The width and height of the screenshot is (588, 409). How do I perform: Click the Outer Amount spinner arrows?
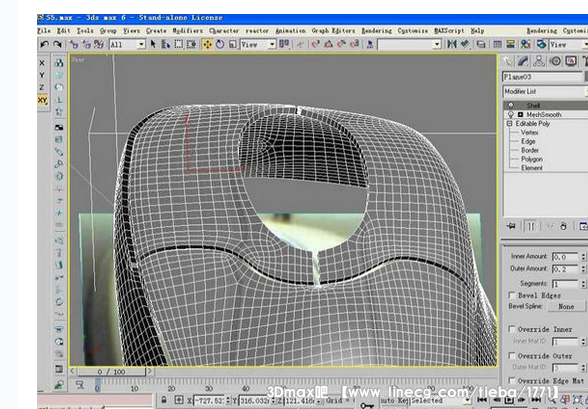[x=583, y=269]
